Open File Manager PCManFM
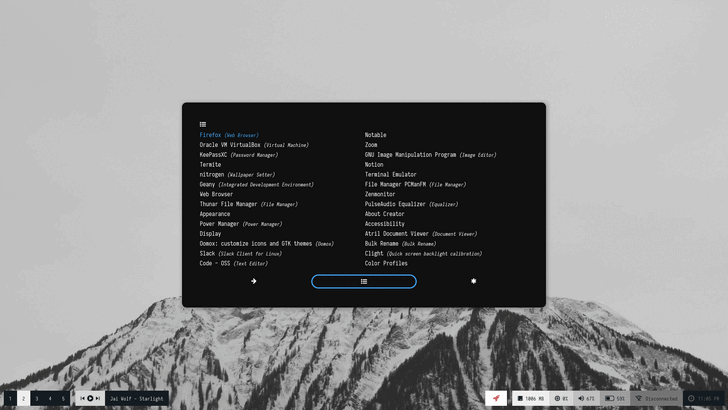This screenshot has width=728, height=410. pyautogui.click(x=416, y=184)
